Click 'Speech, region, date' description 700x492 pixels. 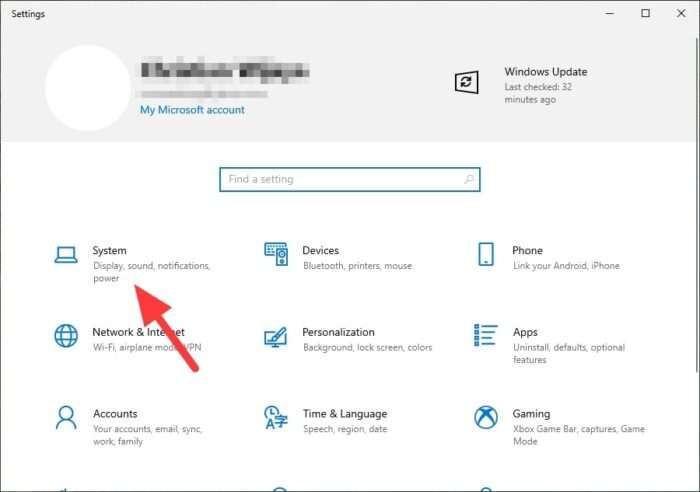point(345,429)
